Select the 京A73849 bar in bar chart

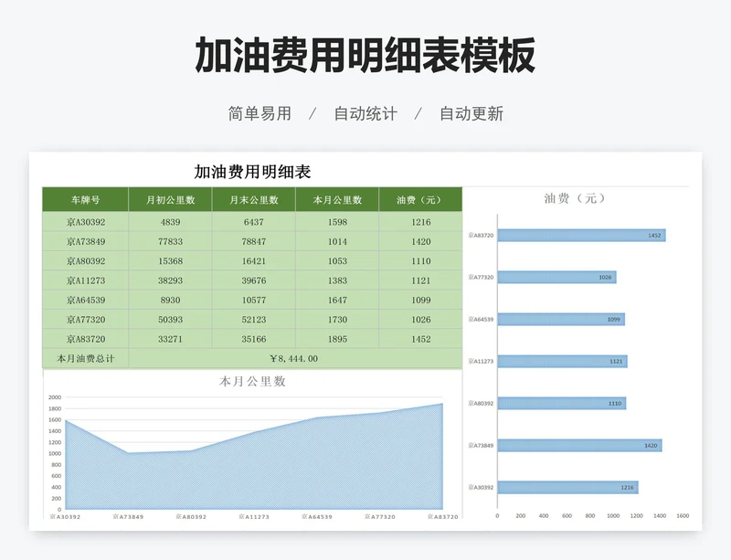579,445
